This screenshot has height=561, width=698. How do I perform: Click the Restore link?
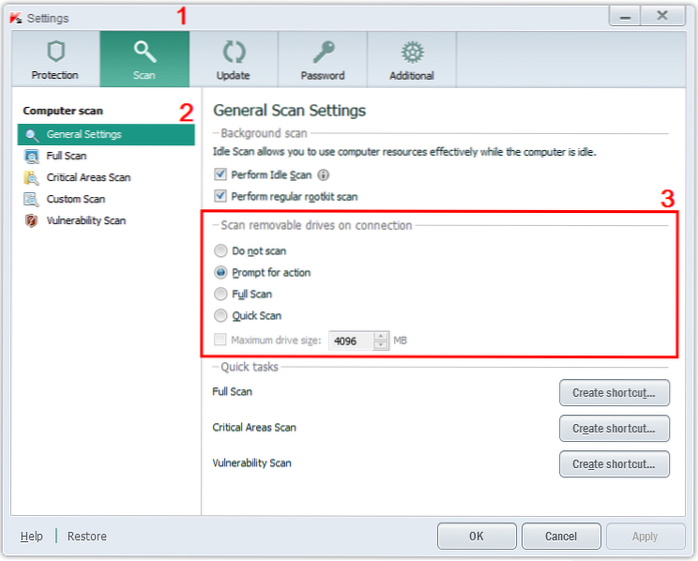(87, 537)
